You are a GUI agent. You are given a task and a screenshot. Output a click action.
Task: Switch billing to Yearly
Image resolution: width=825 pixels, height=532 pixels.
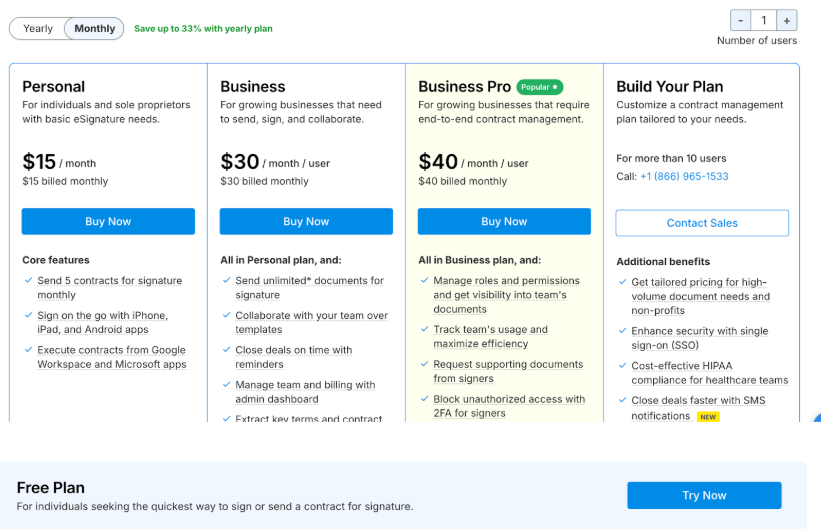click(x=38, y=28)
